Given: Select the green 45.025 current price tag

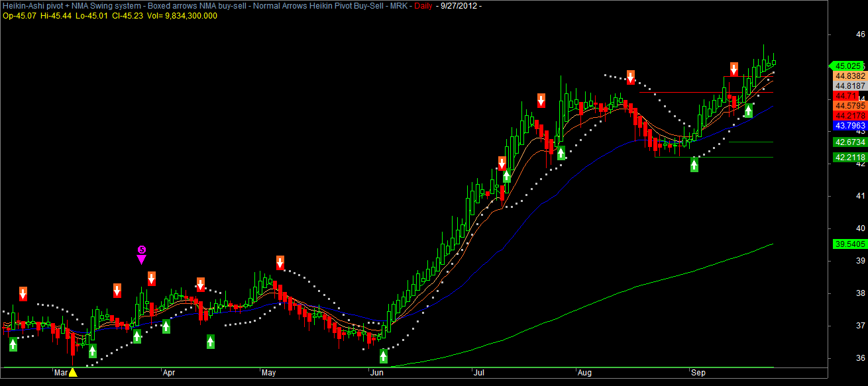Looking at the screenshot, I should pos(848,66).
